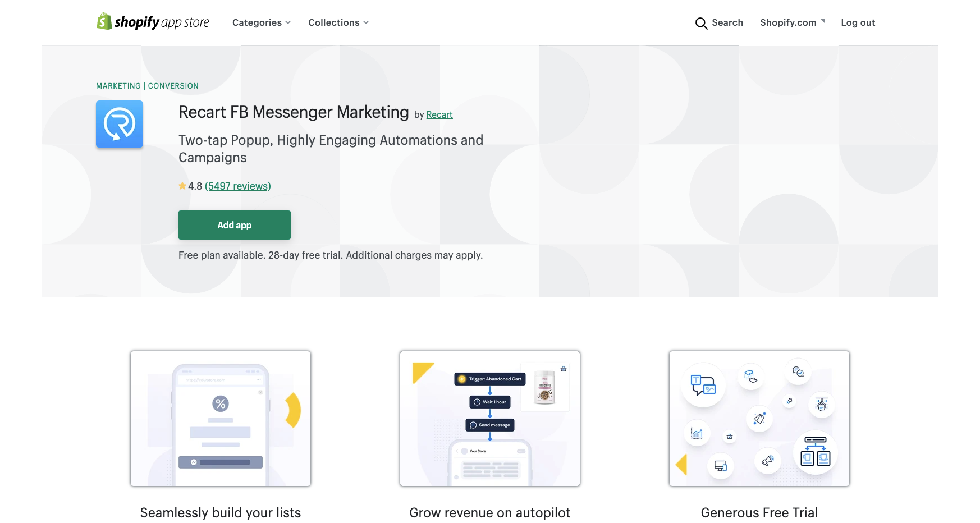Open the Seamlessly build your lists screenshot
The width and height of the screenshot is (980, 523).
click(x=221, y=419)
